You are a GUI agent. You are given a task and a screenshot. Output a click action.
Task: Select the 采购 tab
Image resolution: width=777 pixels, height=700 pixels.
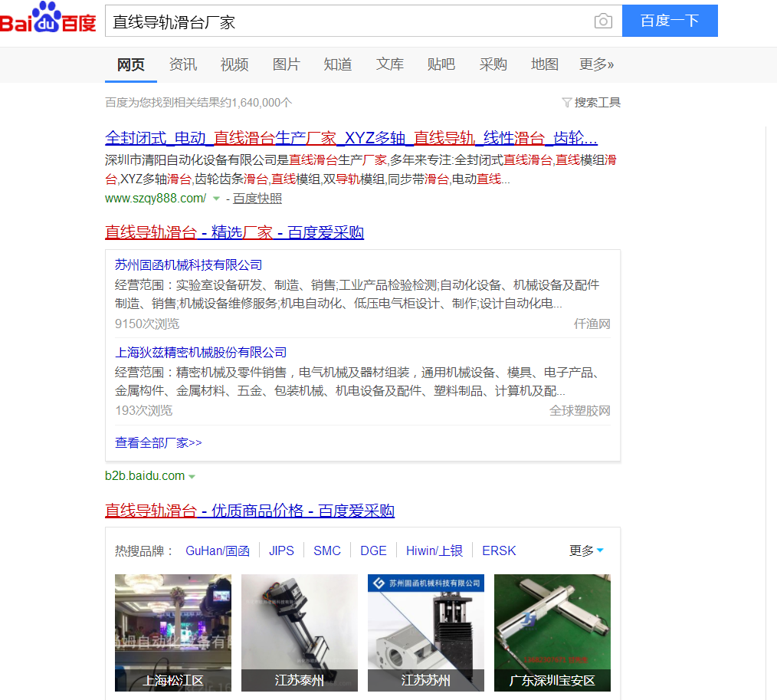pyautogui.click(x=493, y=64)
